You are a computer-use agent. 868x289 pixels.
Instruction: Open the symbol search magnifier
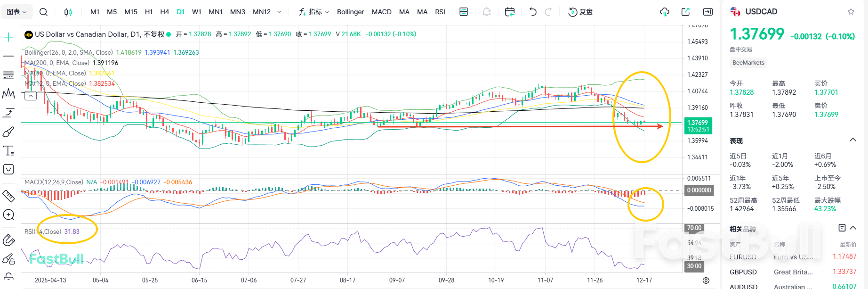coord(43,12)
